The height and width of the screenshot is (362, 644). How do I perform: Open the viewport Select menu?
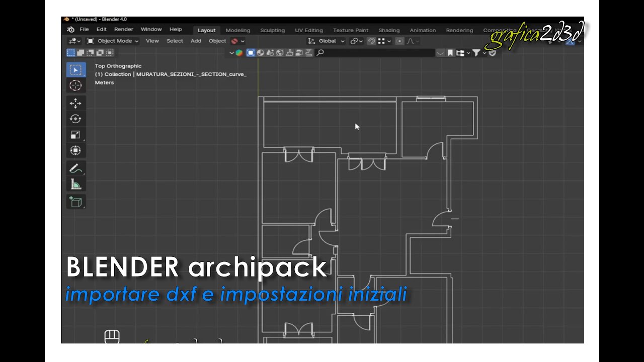coord(175,41)
